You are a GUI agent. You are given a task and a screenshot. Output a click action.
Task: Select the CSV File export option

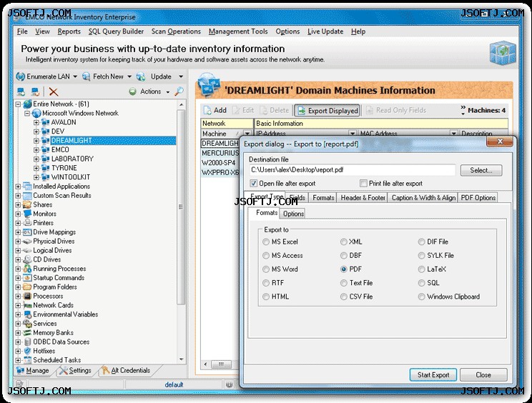click(344, 297)
